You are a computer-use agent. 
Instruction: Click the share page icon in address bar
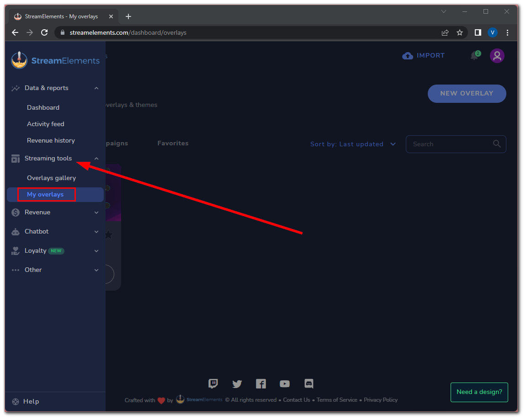445,32
